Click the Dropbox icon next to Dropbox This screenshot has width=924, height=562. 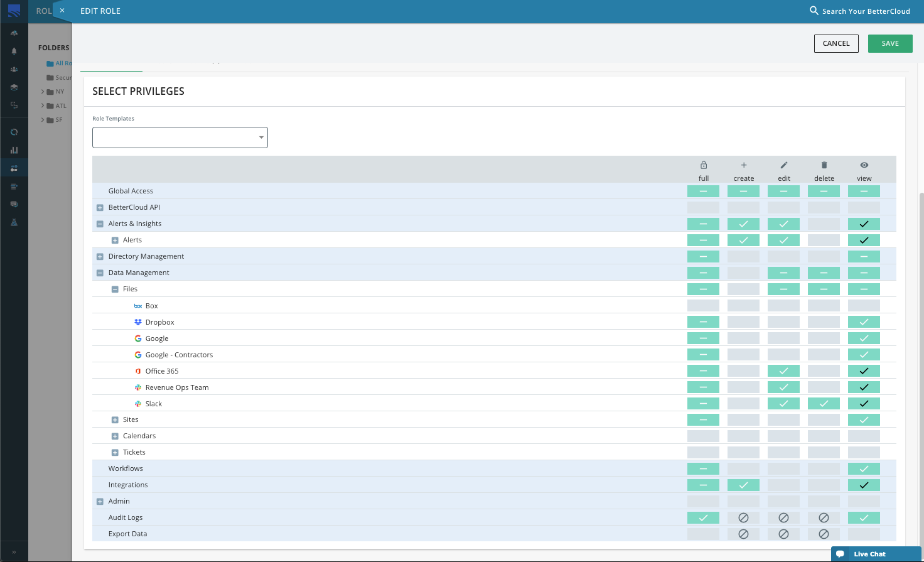tap(137, 322)
